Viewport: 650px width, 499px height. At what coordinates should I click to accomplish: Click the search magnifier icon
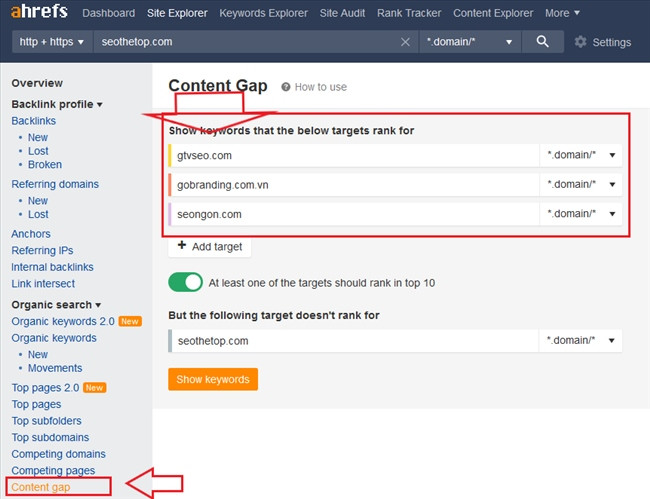click(542, 42)
